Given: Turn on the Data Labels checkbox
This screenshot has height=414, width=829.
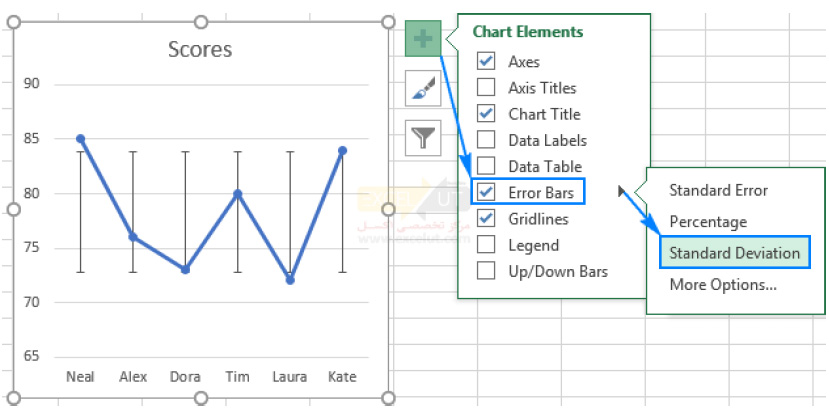Looking at the screenshot, I should (x=486, y=140).
